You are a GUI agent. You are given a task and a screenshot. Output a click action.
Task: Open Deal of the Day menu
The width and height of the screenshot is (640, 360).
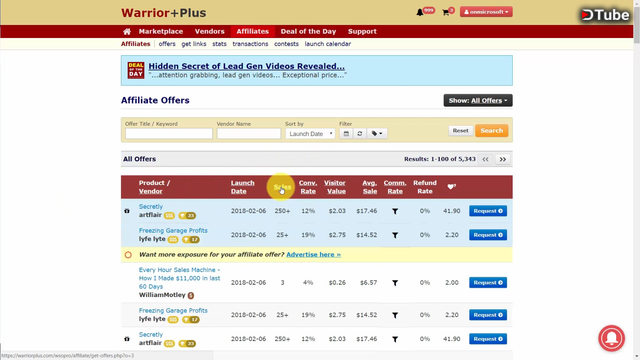coord(308,31)
